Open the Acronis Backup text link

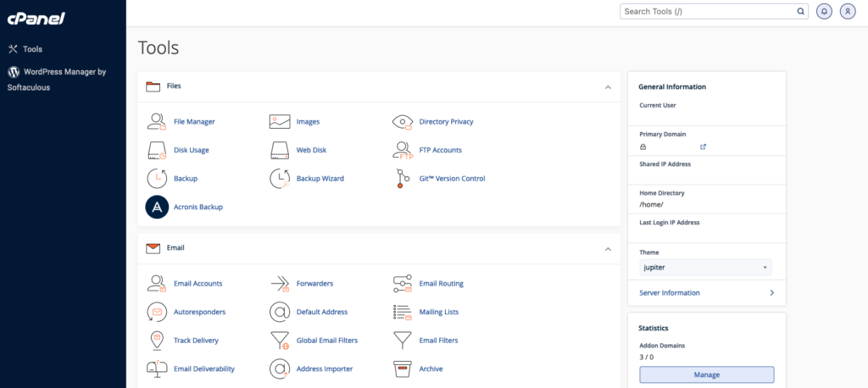[198, 207]
